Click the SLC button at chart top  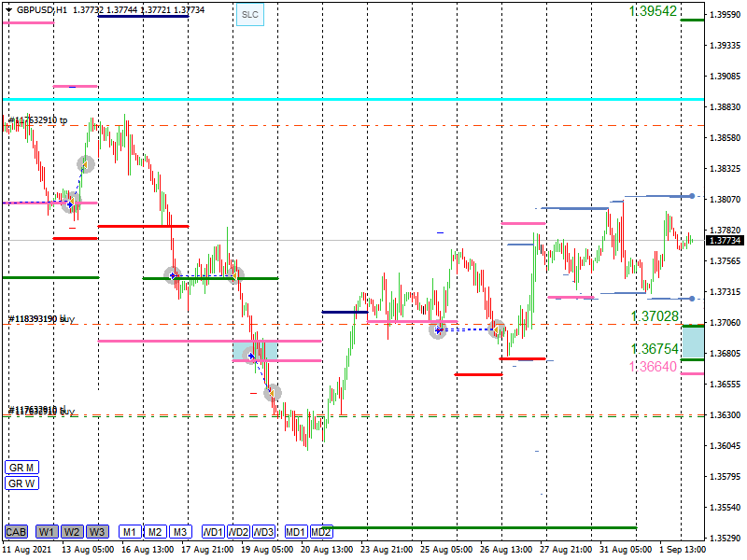249,15
